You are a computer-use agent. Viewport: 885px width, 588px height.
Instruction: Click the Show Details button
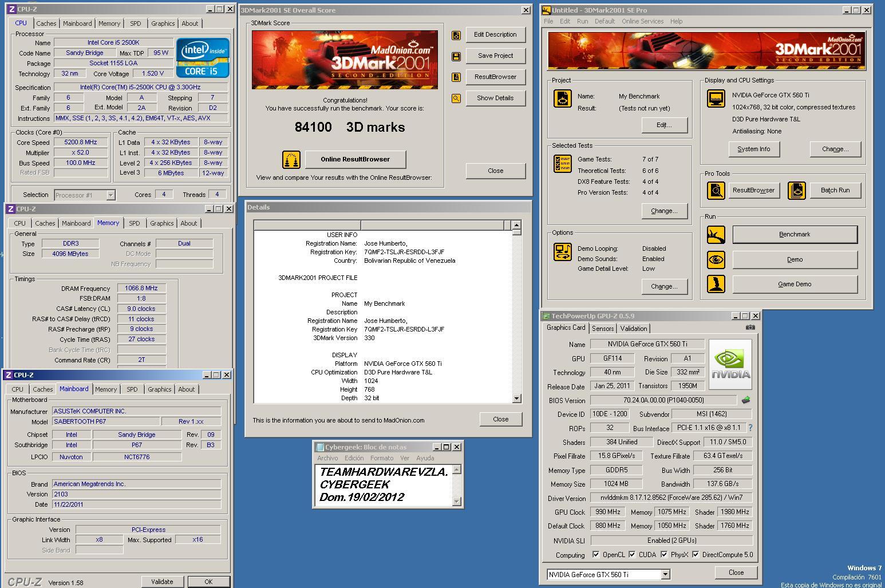pyautogui.click(x=495, y=98)
